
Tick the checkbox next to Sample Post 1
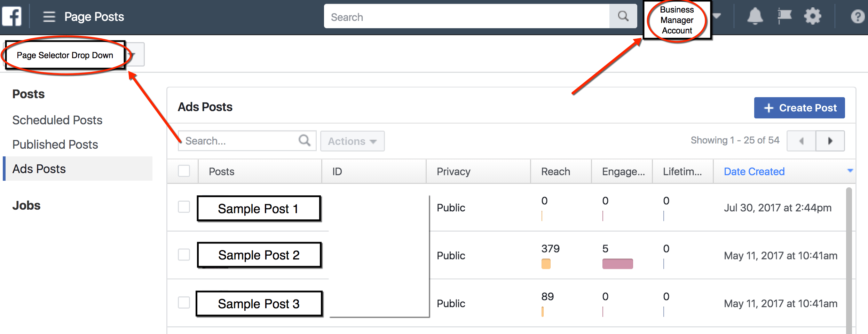(x=184, y=207)
